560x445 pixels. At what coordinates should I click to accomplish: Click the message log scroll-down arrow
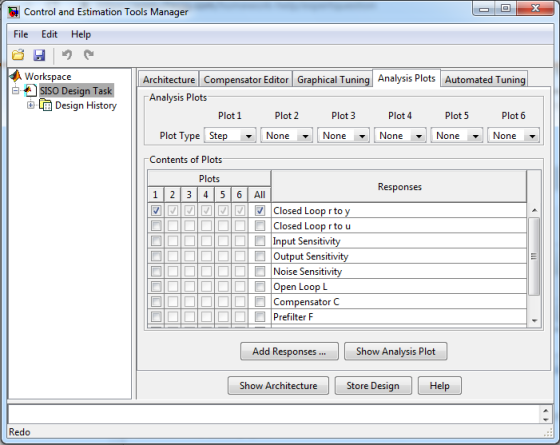[546, 420]
